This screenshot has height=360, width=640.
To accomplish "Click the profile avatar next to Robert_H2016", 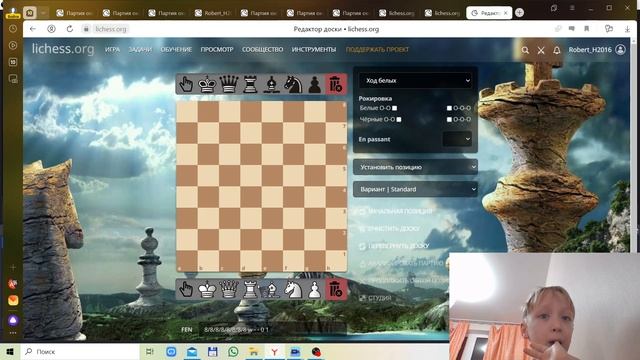I will pyautogui.click(x=620, y=50).
